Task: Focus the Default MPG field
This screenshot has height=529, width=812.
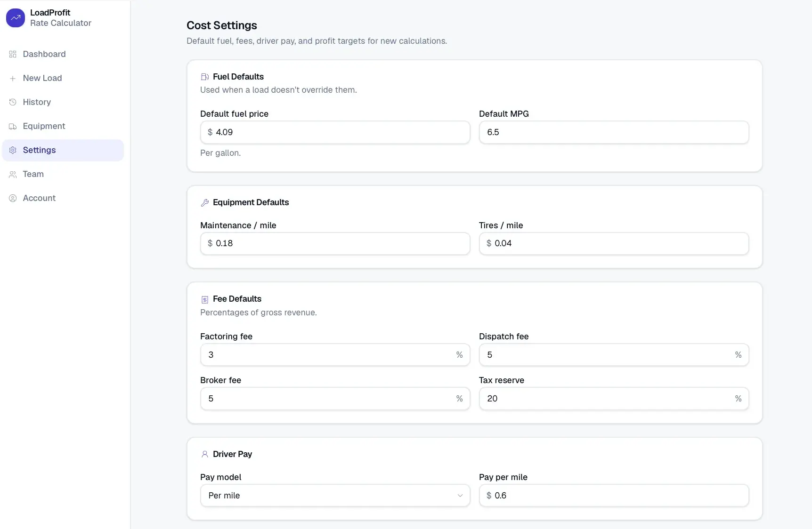Action: [x=614, y=132]
